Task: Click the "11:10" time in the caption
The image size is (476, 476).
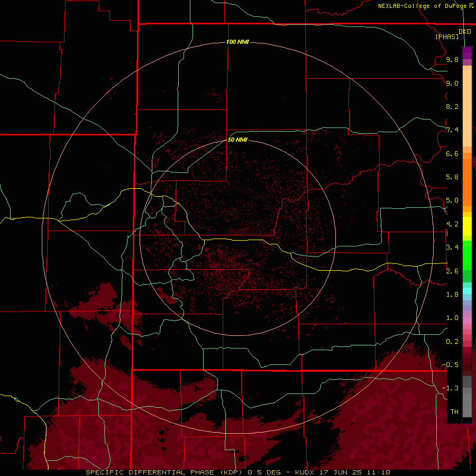Action: 378,472
